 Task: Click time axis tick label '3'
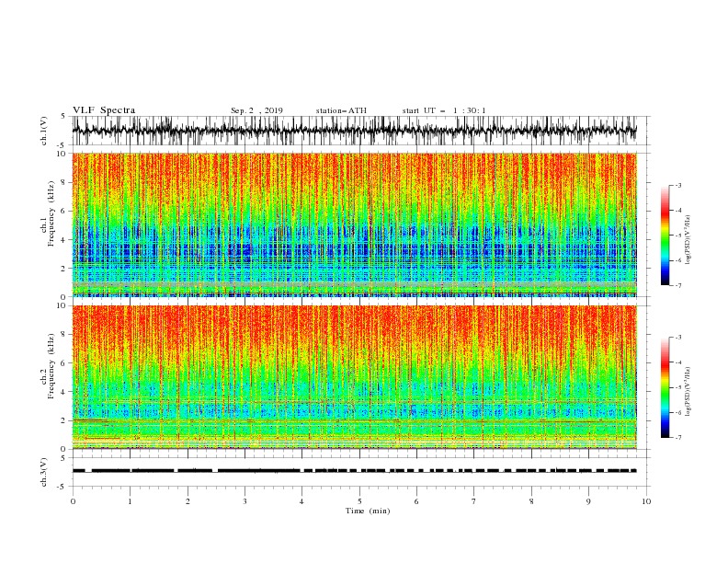tap(245, 501)
